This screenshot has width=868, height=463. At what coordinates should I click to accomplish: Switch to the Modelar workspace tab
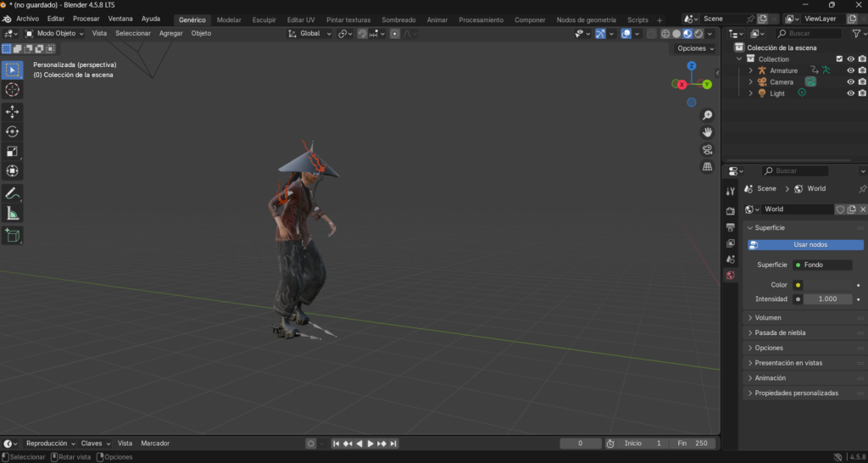point(229,20)
